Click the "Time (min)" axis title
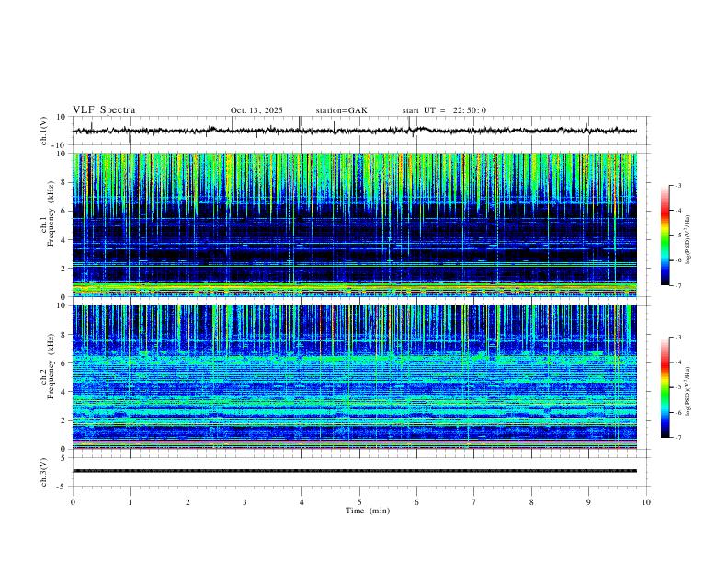Screen dimensions: 728x563 tap(368, 511)
